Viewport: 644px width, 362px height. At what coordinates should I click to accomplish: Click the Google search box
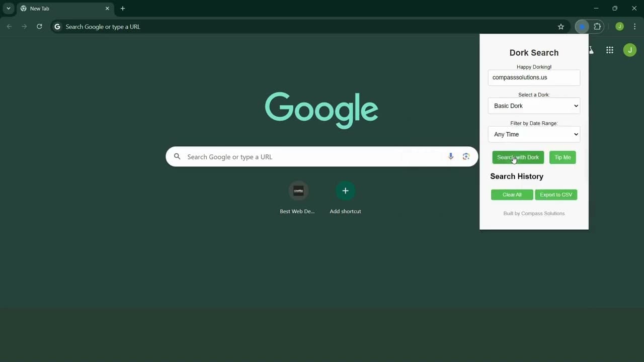click(322, 156)
